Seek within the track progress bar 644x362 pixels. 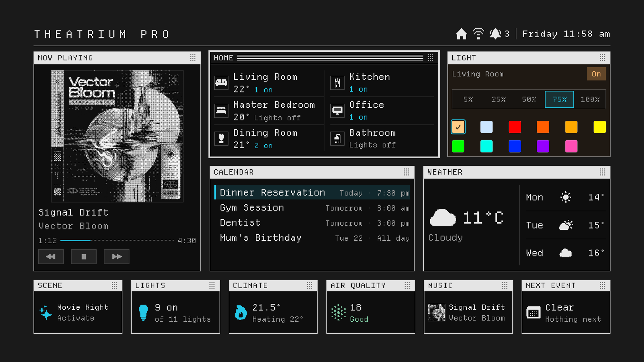[x=117, y=240]
